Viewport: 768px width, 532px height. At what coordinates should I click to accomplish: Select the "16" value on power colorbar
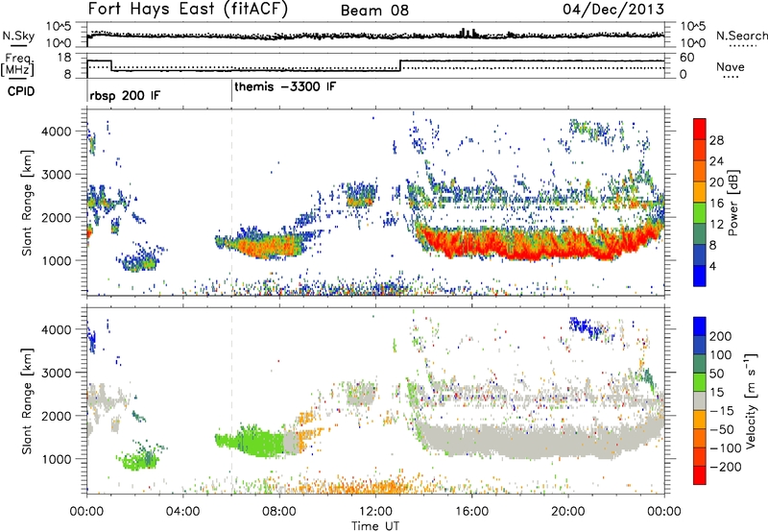716,204
